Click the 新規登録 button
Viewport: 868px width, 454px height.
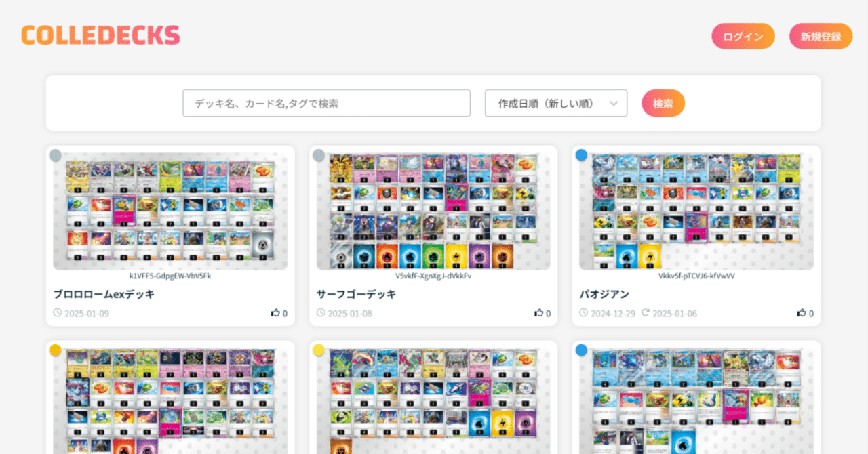click(x=821, y=37)
